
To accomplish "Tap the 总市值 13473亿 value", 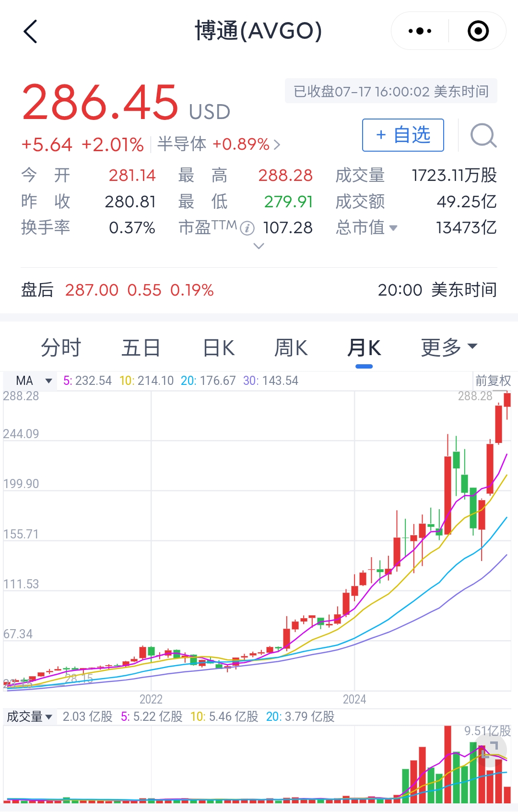I will 466,227.
